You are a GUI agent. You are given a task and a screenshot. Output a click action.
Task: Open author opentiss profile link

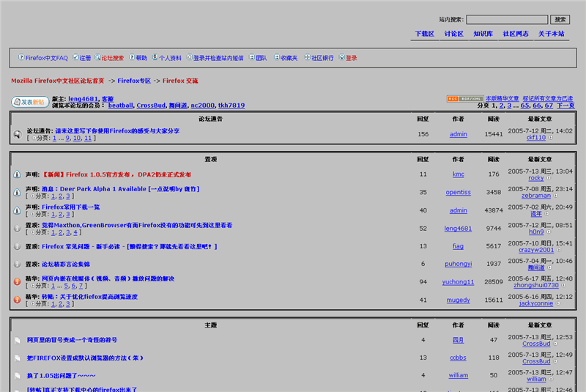click(x=459, y=193)
